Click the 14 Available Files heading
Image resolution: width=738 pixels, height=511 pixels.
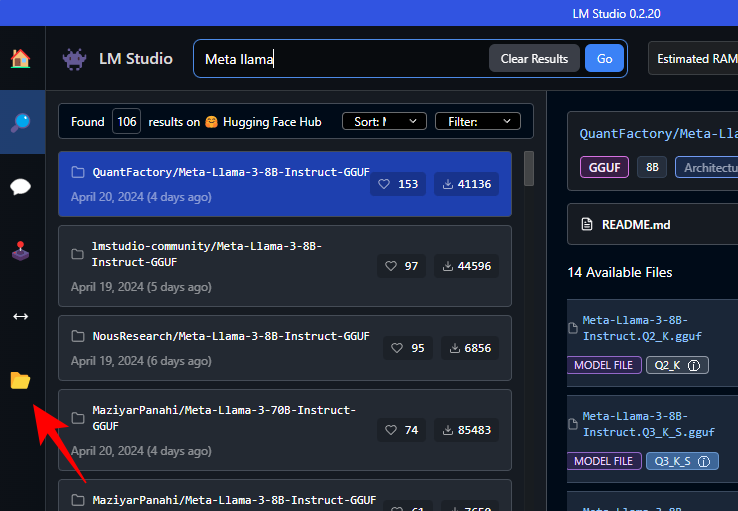coord(619,272)
